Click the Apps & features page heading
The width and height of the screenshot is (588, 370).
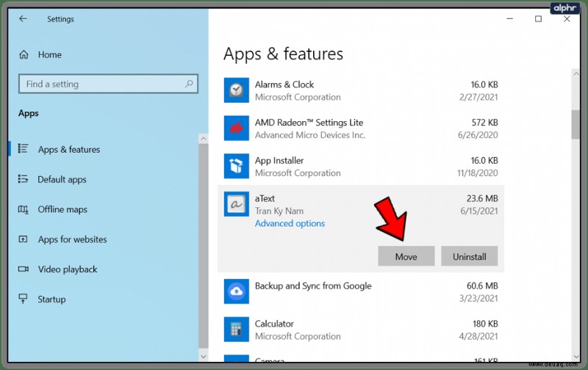click(283, 54)
